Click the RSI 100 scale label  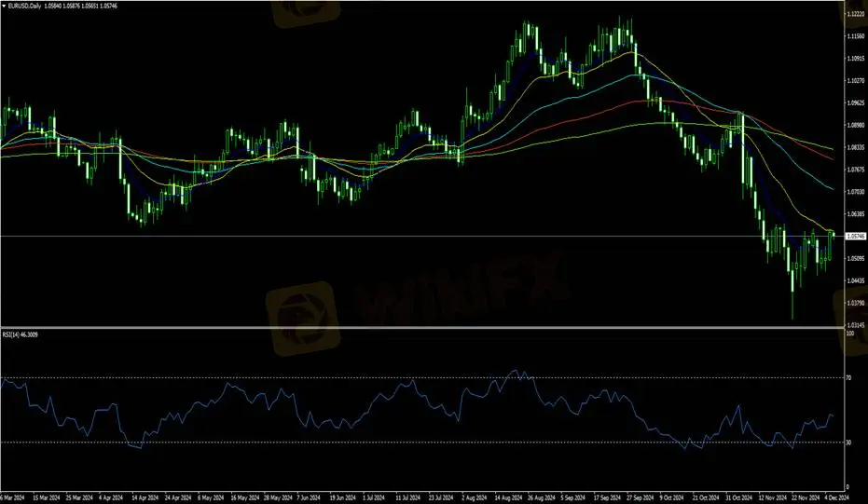coord(850,334)
